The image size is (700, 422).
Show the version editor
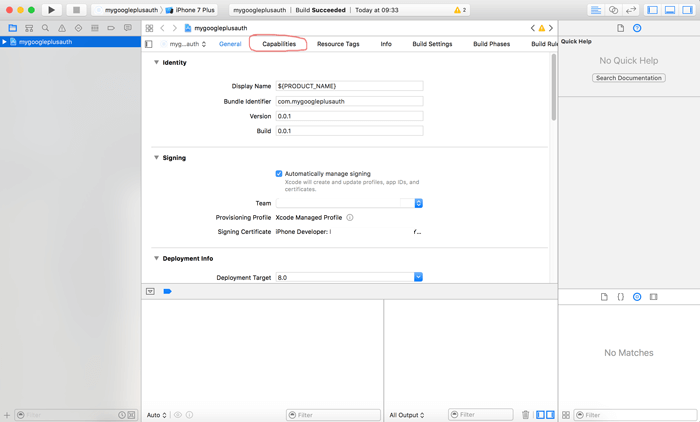point(631,10)
